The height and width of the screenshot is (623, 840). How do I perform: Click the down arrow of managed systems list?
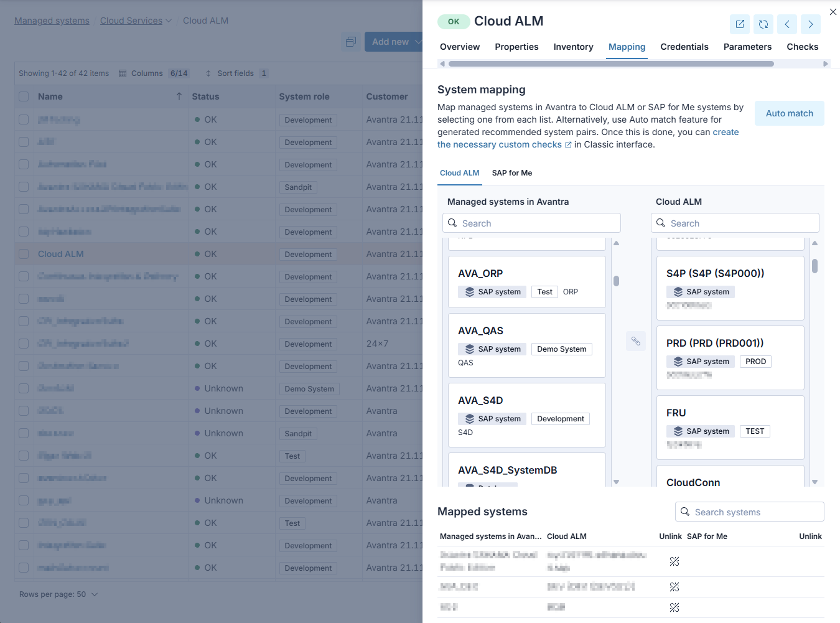[616, 482]
